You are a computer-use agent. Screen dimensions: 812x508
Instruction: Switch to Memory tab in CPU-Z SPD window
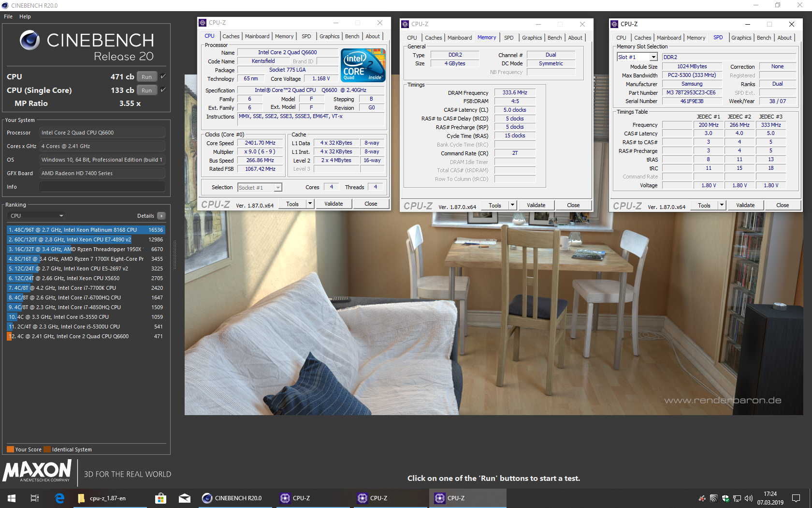(x=696, y=38)
